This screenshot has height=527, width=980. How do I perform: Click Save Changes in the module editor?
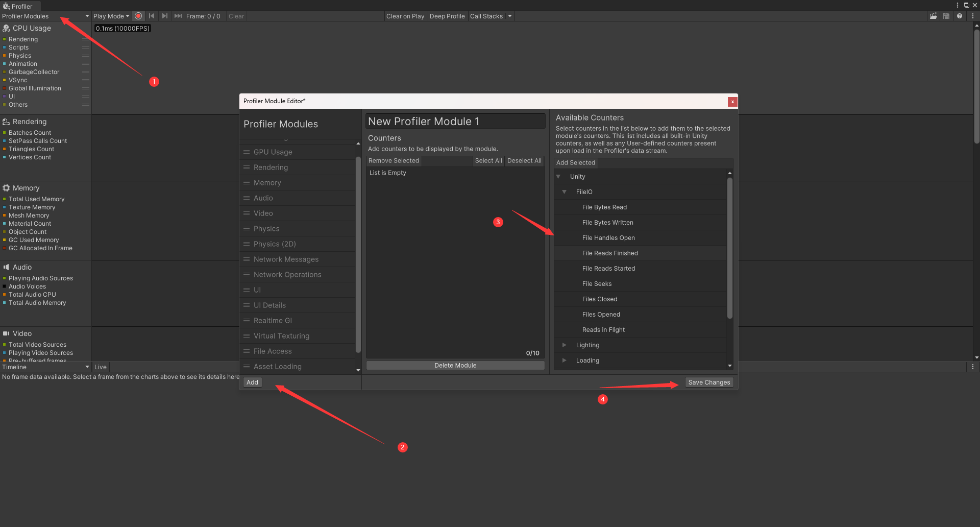coord(708,382)
